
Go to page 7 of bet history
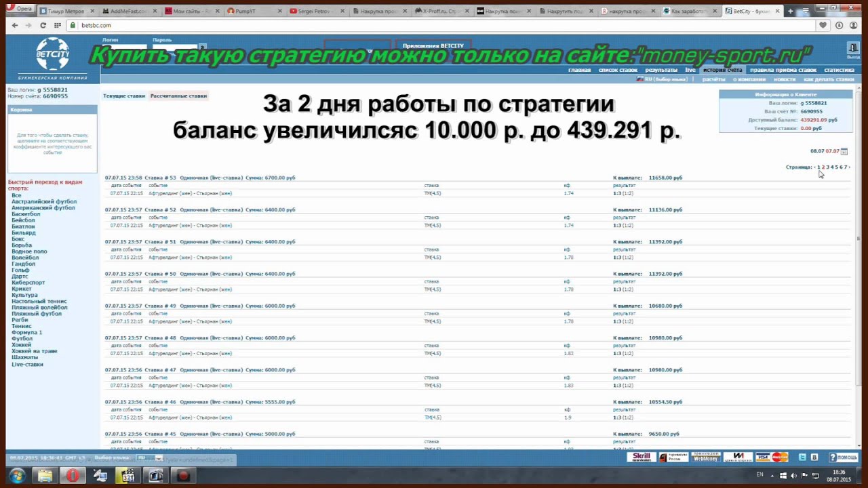pos(844,167)
